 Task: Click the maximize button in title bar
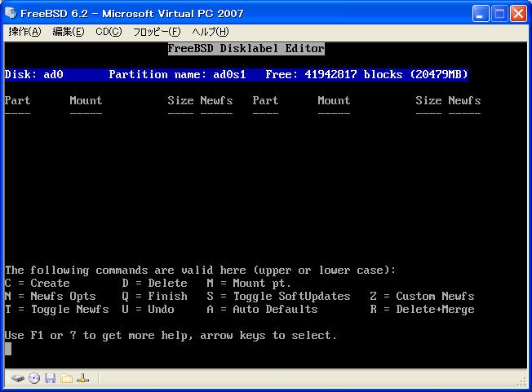click(x=499, y=14)
